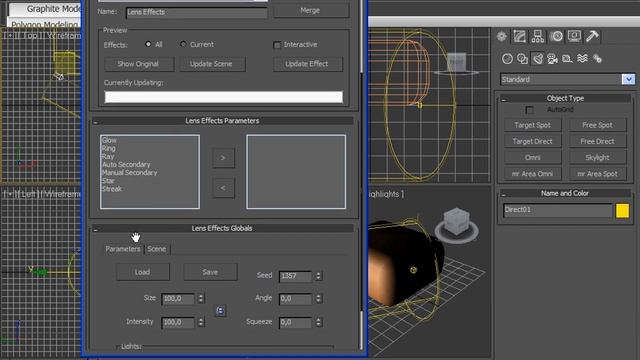Switch to the Scene tab
Viewport: 640px width, 360px height.
pos(157,249)
